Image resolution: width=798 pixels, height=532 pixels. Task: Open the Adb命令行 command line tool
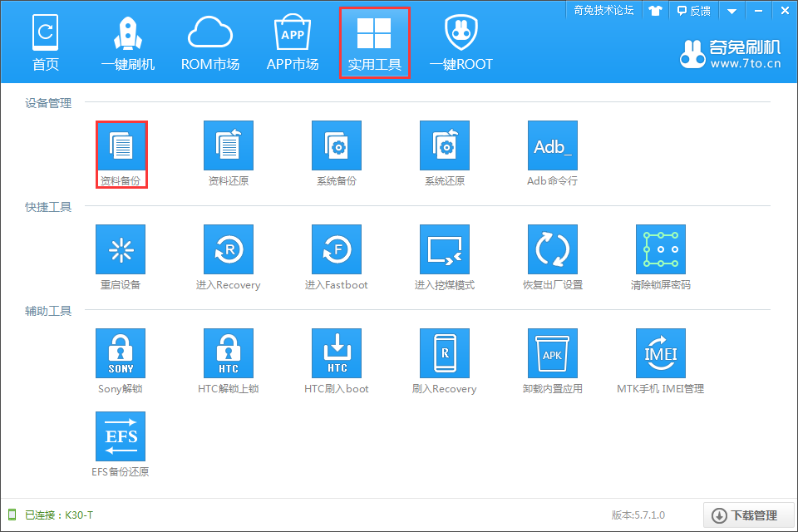[x=552, y=145]
